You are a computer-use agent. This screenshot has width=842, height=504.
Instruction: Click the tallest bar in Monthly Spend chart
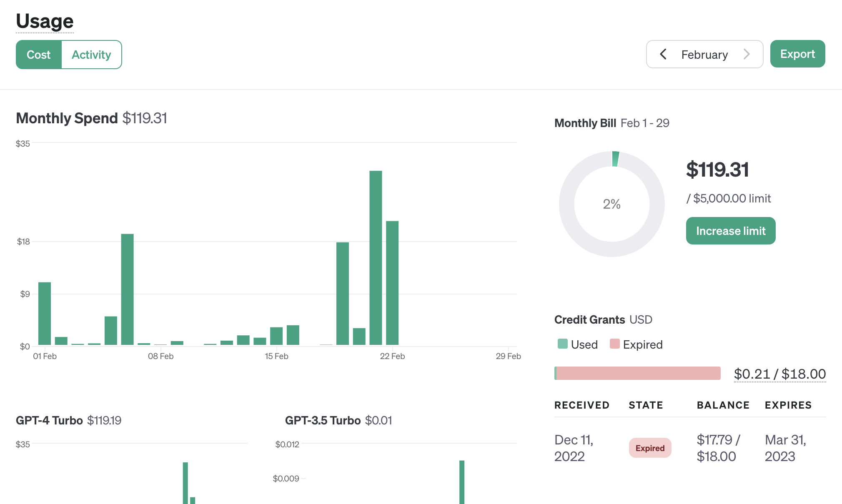click(376, 258)
